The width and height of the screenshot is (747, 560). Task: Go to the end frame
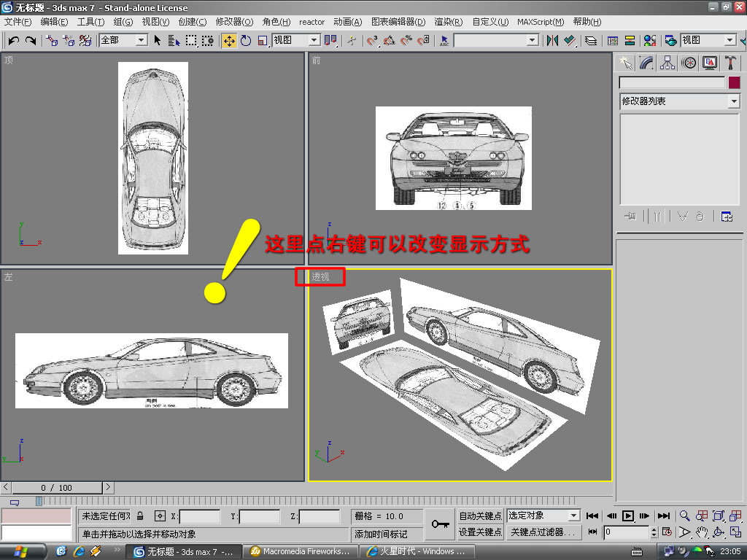(x=664, y=516)
